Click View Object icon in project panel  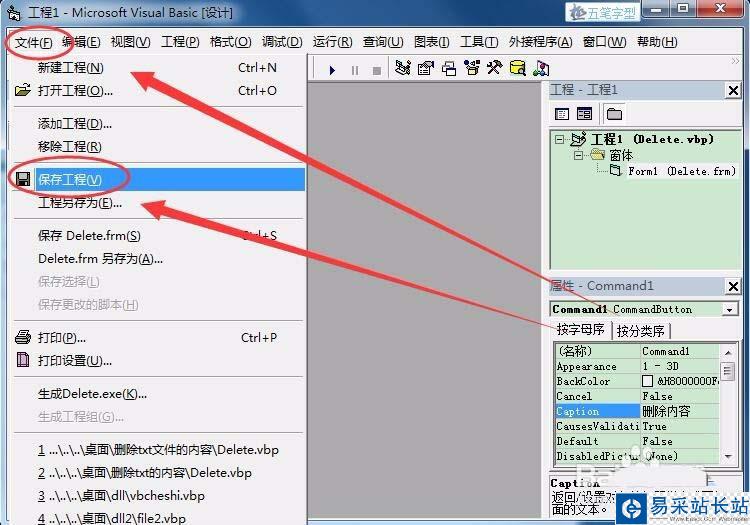pos(584,114)
